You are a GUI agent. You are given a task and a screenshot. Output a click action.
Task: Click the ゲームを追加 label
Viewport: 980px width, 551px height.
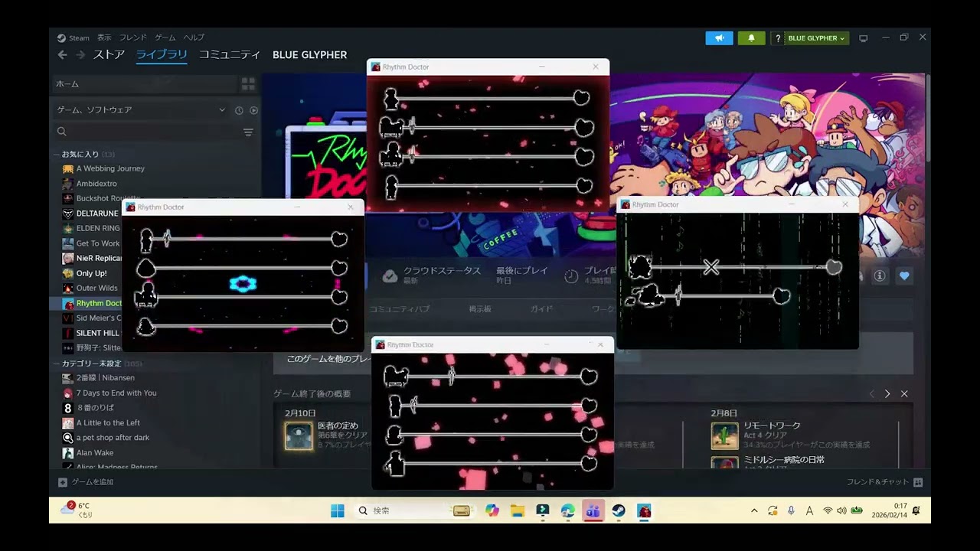pyautogui.click(x=93, y=482)
